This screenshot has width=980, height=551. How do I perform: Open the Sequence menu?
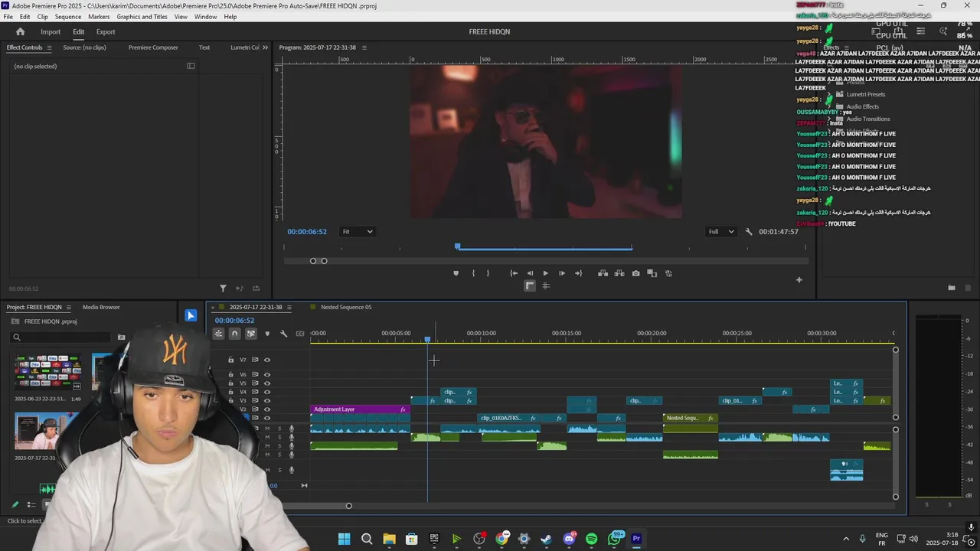[67, 17]
